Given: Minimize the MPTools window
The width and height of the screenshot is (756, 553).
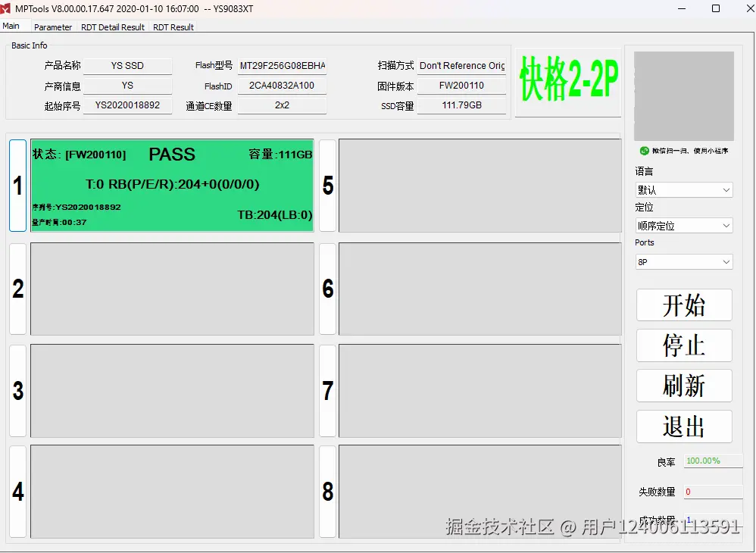Looking at the screenshot, I should point(682,8).
